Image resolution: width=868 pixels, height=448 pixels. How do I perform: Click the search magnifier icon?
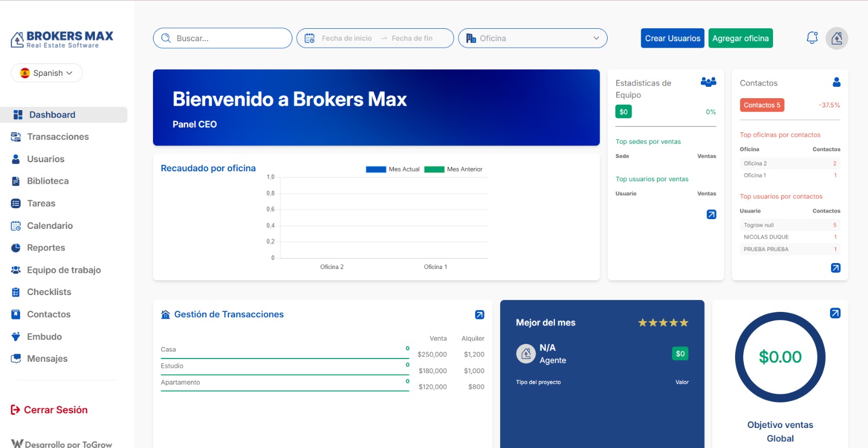point(166,38)
